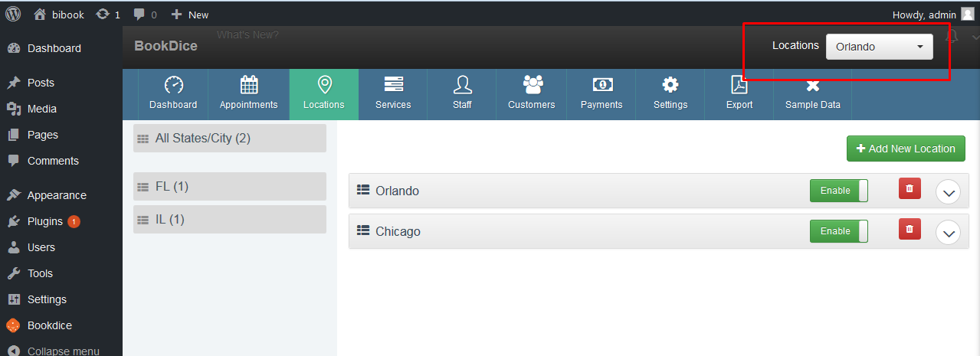Screen dimensions: 980x356
Task: Click the grid icon beside IL (1)
Action: point(143,220)
